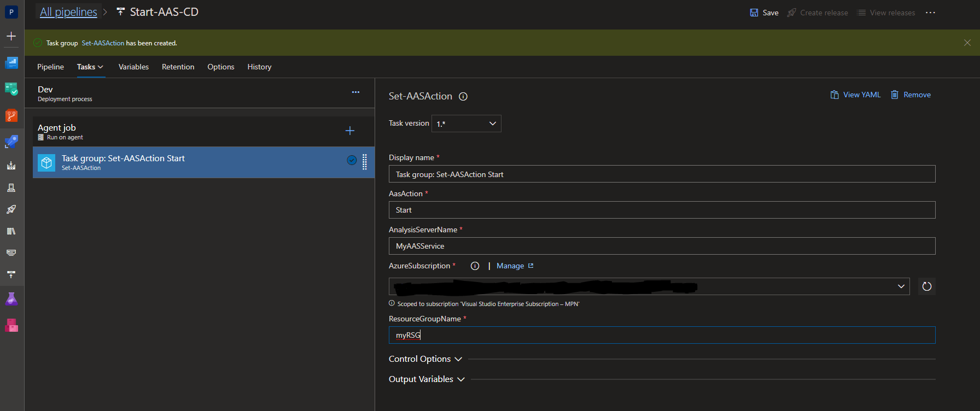The width and height of the screenshot is (980, 411).
Task: Click the ResourceGroupName input field
Action: click(x=662, y=335)
